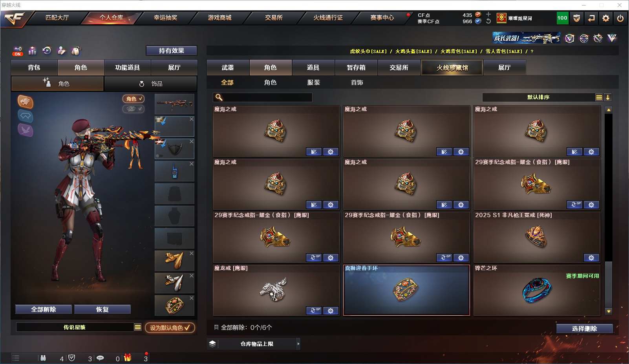629x364 pixels.
Task: Click the power exit icon
Action: (x=620, y=18)
